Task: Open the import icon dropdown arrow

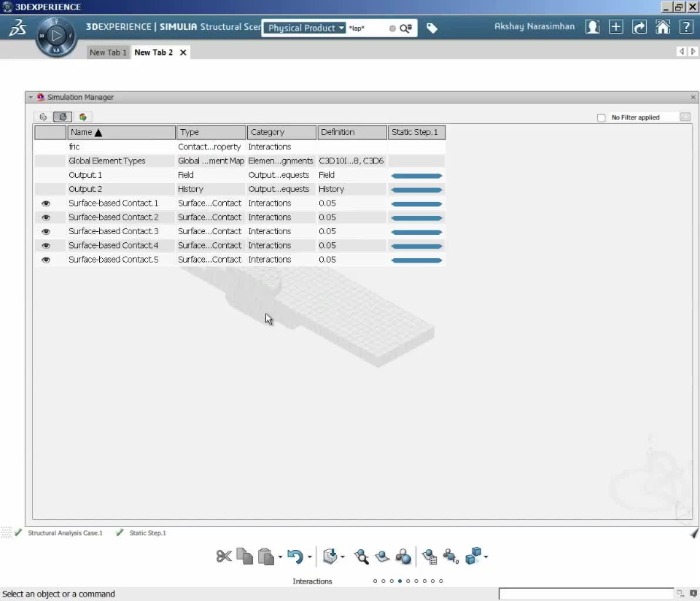Action: (343, 557)
